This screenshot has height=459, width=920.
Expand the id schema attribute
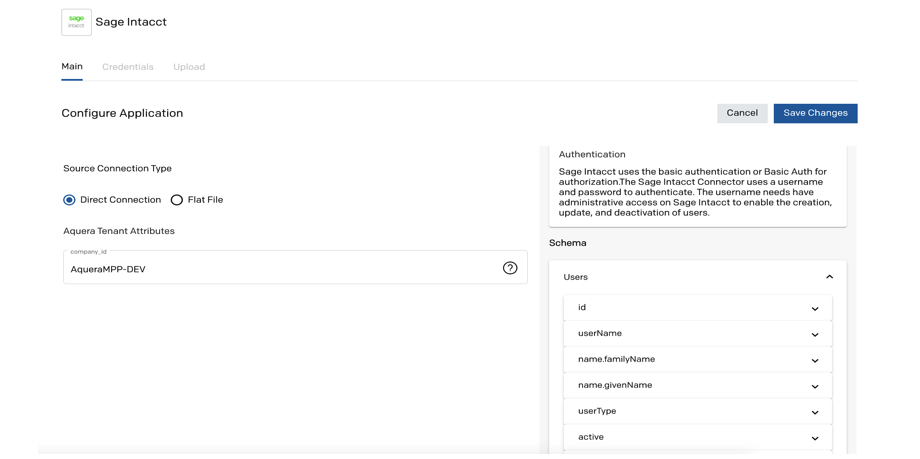(x=814, y=309)
